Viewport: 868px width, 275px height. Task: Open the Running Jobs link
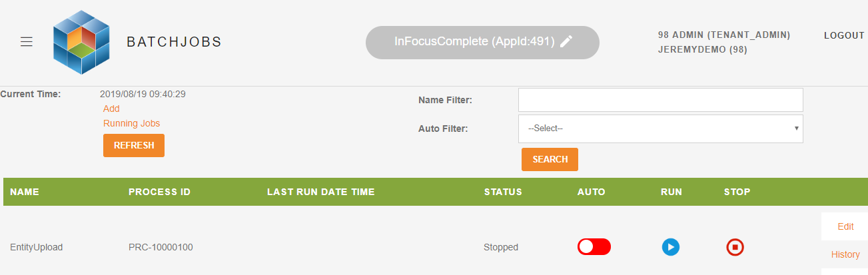click(x=131, y=123)
